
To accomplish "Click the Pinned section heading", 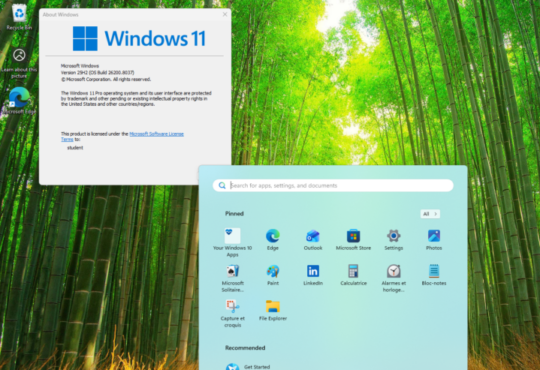I will (235, 214).
